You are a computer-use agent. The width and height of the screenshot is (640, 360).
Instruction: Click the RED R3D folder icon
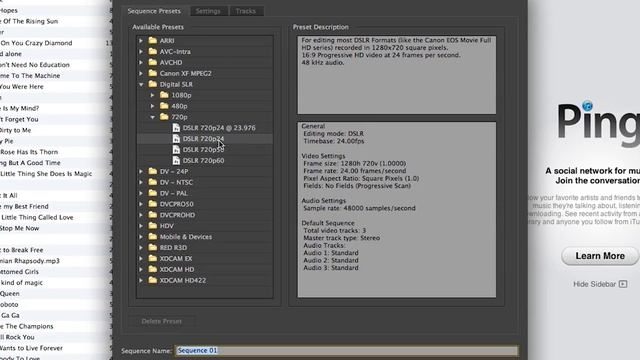153,247
